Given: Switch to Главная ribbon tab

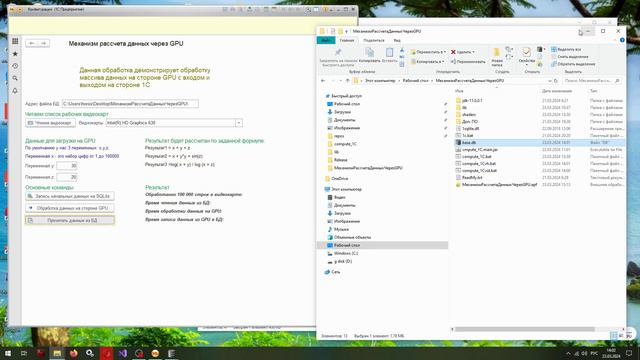Looking at the screenshot, I should (x=347, y=40).
